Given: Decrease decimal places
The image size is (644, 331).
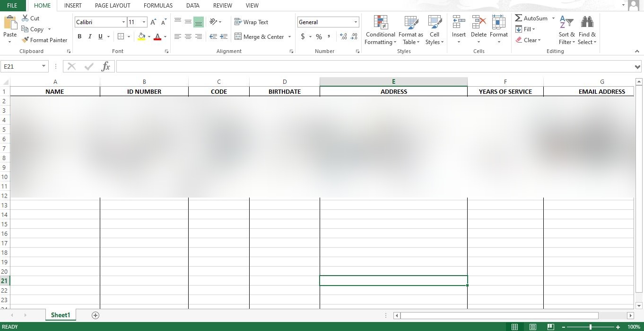Looking at the screenshot, I should (x=354, y=36).
